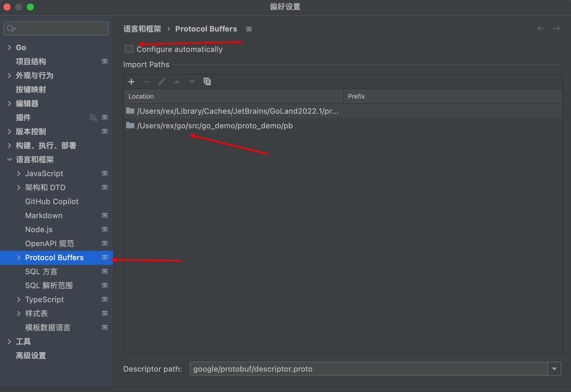Screen dimensions: 571x392
Task: Click the back arrow navigation icon
Action: [541, 29]
